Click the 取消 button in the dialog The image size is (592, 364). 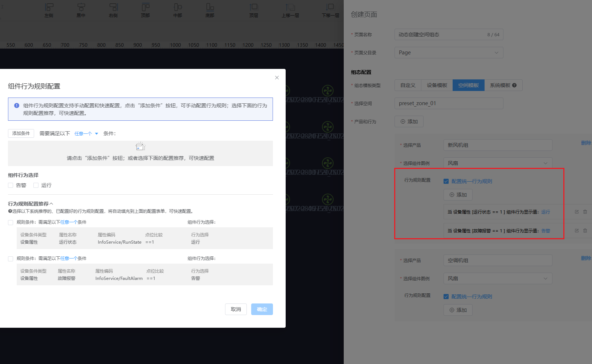236,309
